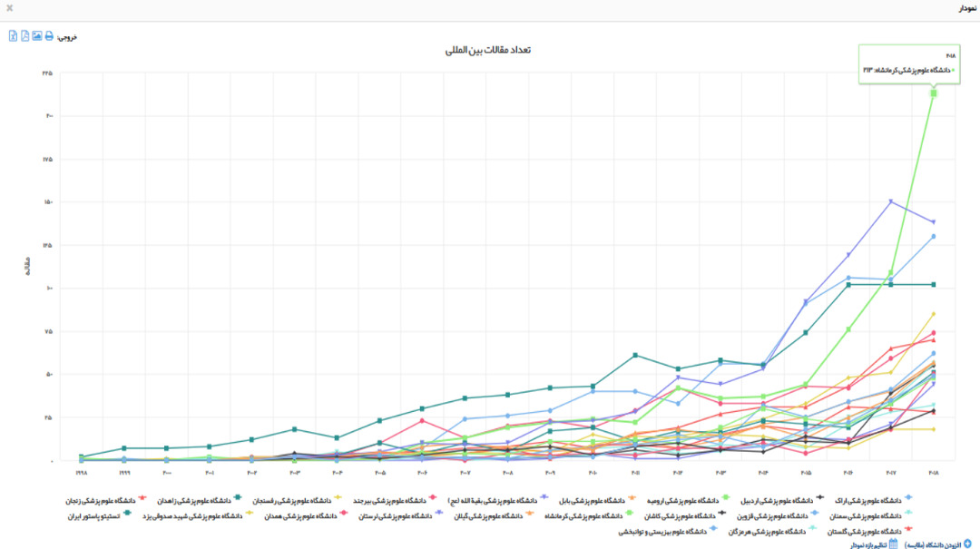
Task: Toggle دانشگاه علوم پزشکی ارومیه series
Action: click(x=688, y=500)
